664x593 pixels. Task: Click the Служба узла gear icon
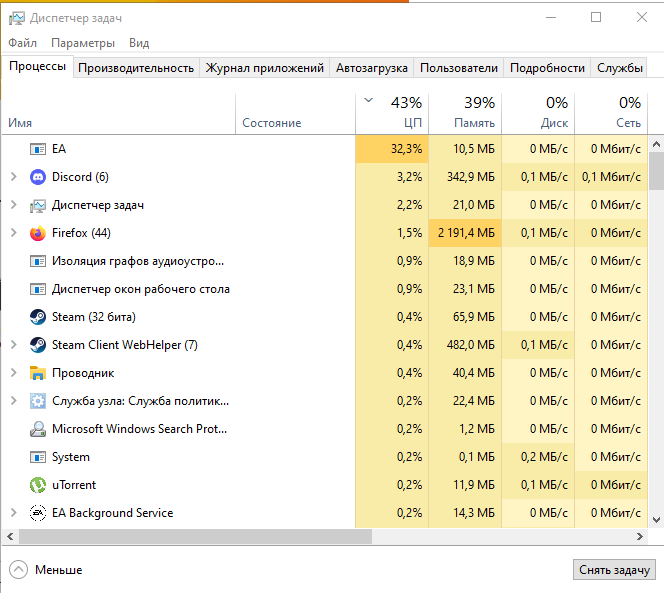point(38,401)
